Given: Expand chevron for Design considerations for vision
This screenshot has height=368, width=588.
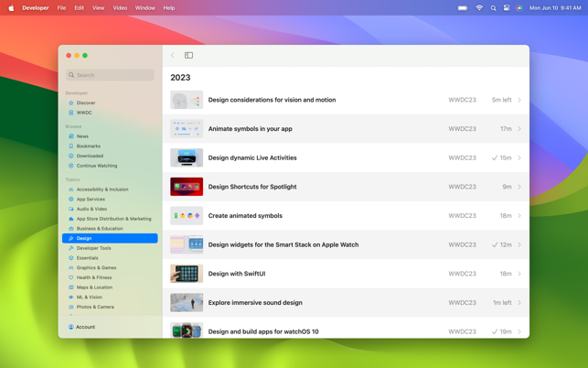Looking at the screenshot, I should click(519, 100).
